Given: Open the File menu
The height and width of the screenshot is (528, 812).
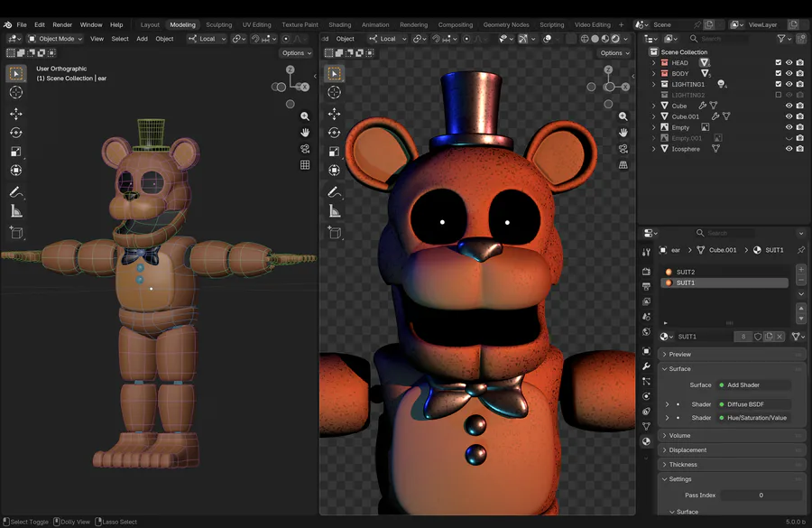Looking at the screenshot, I should click(22, 24).
